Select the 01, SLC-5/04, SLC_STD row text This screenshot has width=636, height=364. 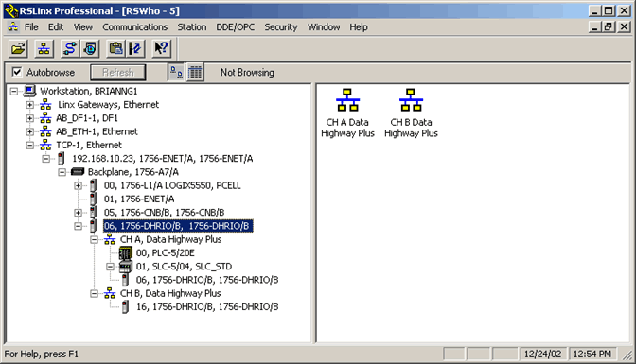click(x=184, y=267)
